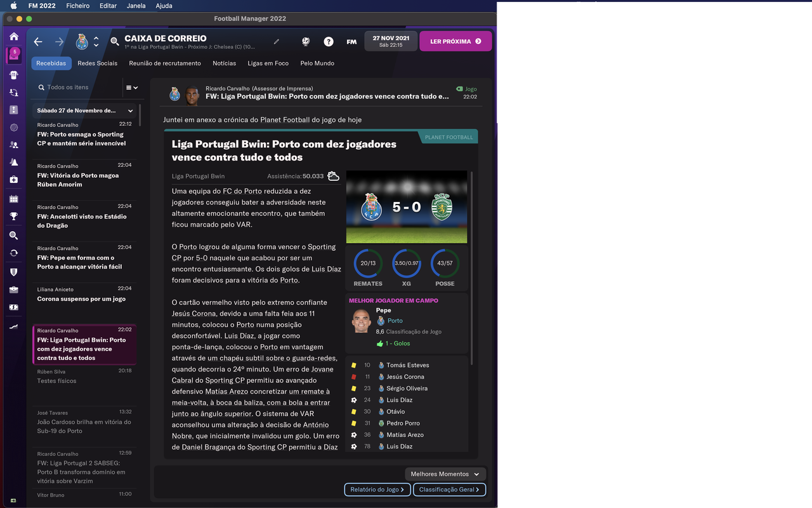Open the Reunião de recrutamento tab

(165, 63)
